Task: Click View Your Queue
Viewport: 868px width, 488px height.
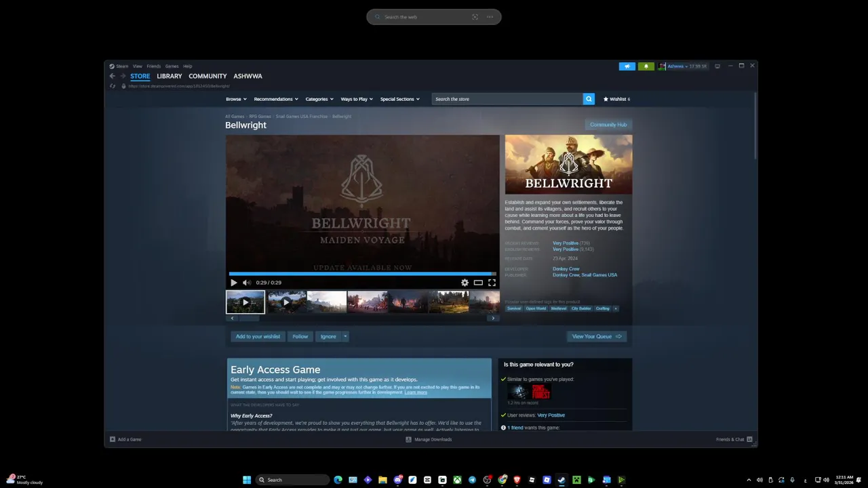Action: point(597,336)
